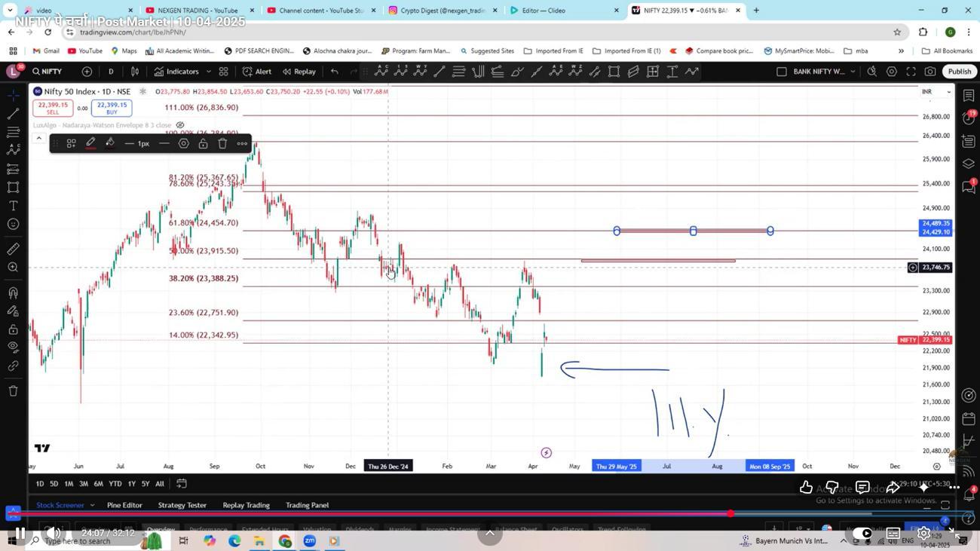Open YouTube player settings gear
980x551 pixels.
coord(923,534)
